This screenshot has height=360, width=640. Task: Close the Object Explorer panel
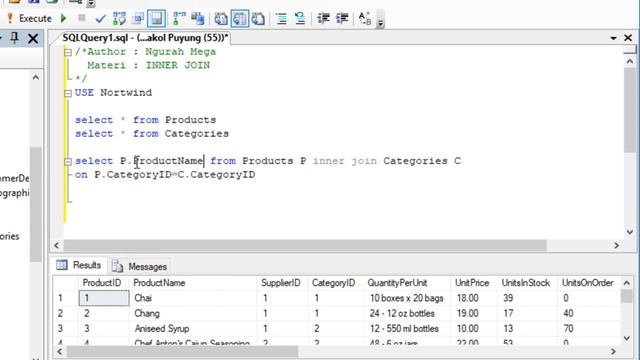33,38
